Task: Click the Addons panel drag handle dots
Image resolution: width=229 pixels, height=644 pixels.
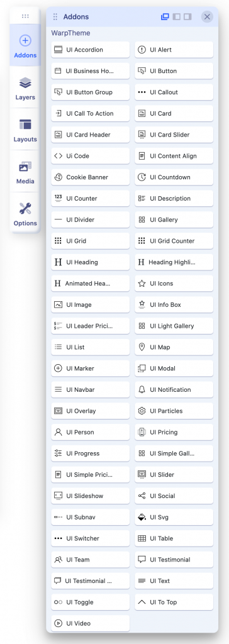Action: (55, 17)
